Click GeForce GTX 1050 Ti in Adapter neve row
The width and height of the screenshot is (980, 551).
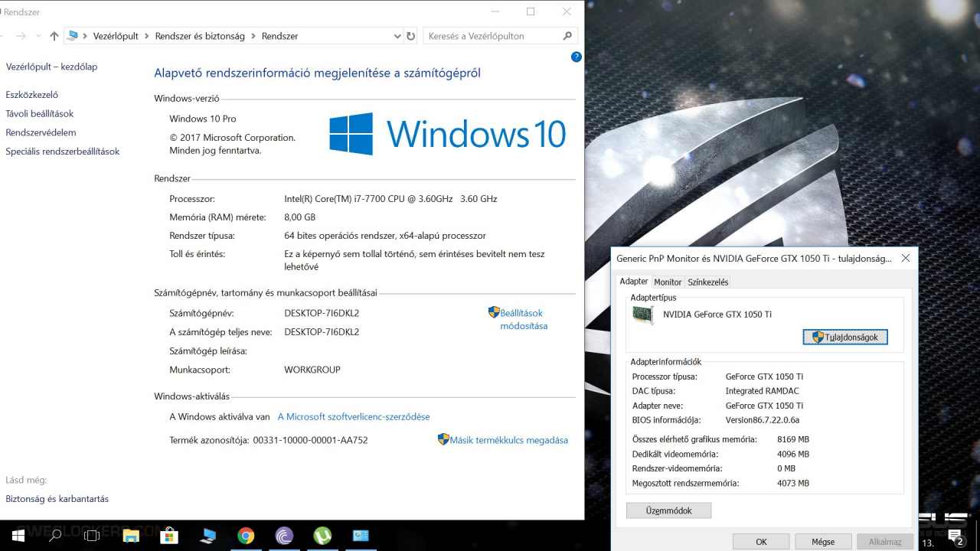click(x=765, y=406)
